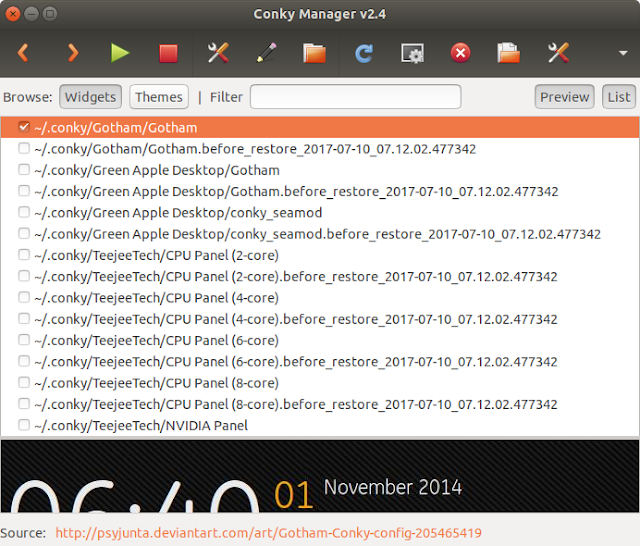Click the blue refresh arrow icon

364,53
